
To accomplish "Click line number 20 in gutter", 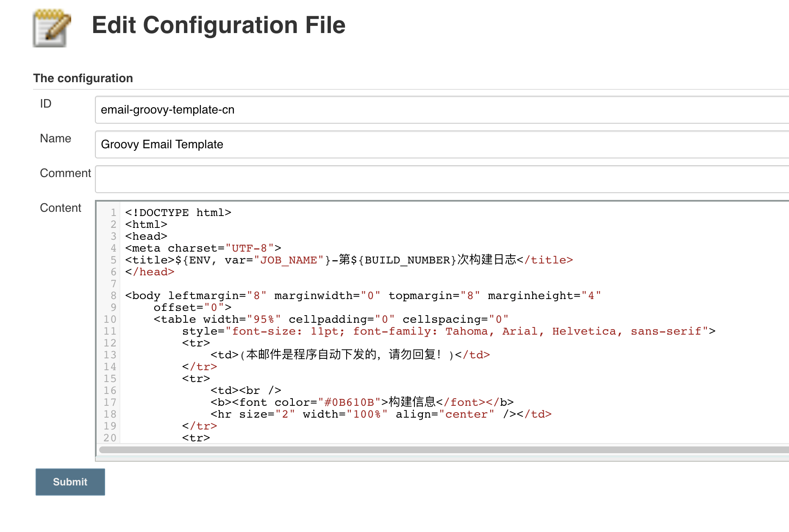I will point(110,438).
